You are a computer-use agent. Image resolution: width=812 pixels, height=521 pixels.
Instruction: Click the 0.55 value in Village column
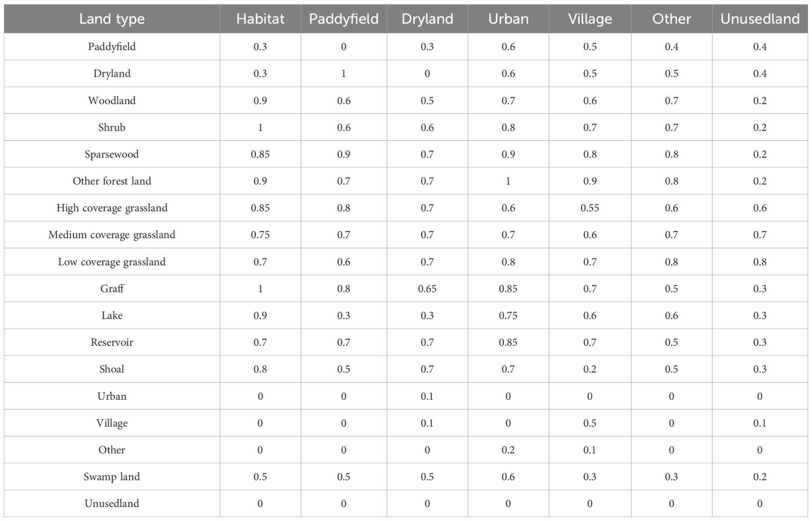(590, 208)
